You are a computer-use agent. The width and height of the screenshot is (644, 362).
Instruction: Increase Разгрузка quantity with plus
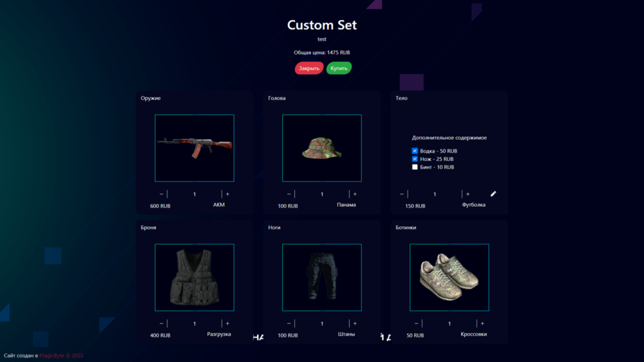click(227, 323)
